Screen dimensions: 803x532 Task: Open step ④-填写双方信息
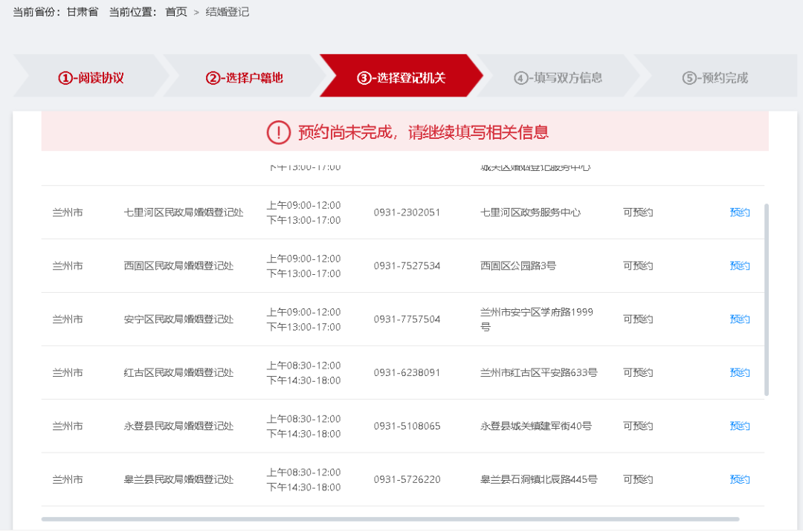tap(558, 78)
